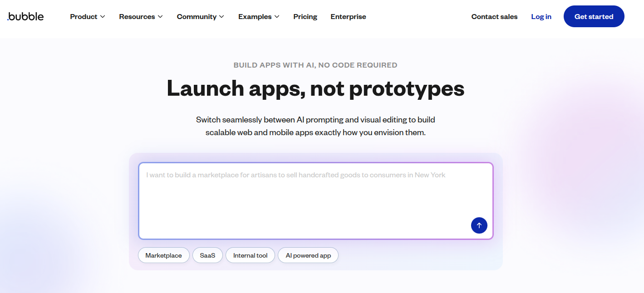Select the Community nav item
Screen dimensions: 644x293
[197, 17]
